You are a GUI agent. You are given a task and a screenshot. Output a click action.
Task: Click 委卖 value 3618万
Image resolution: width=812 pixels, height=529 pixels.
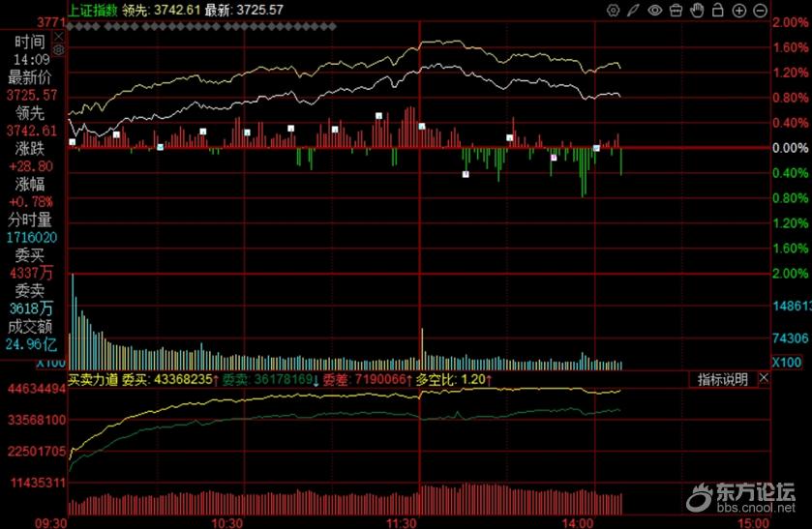(x=32, y=309)
